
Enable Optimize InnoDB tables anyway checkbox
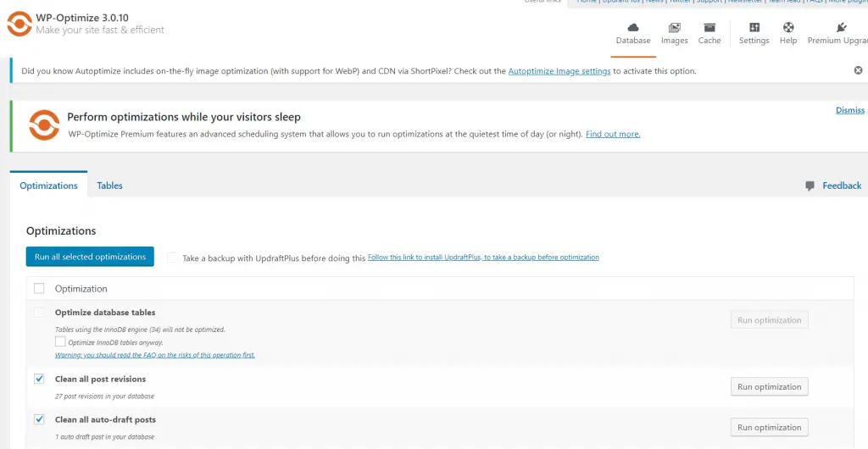pos(60,341)
